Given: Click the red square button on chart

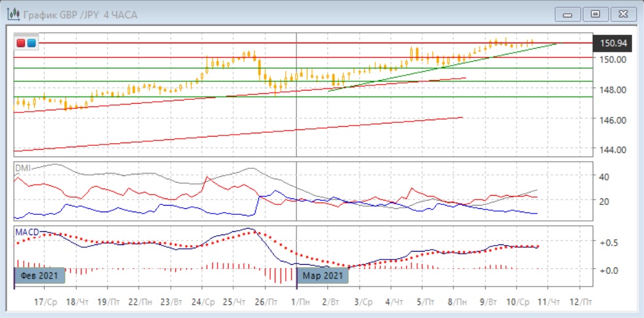Looking at the screenshot, I should (x=22, y=43).
